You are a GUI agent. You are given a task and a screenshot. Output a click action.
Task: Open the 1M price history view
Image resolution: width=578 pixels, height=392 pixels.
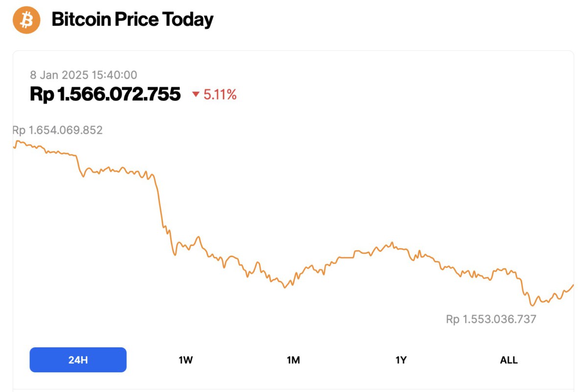pyautogui.click(x=293, y=360)
